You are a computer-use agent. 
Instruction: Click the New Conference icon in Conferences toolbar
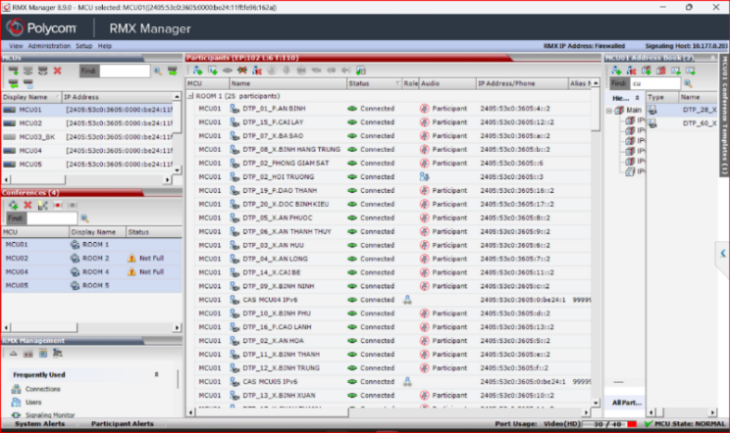click(x=13, y=205)
